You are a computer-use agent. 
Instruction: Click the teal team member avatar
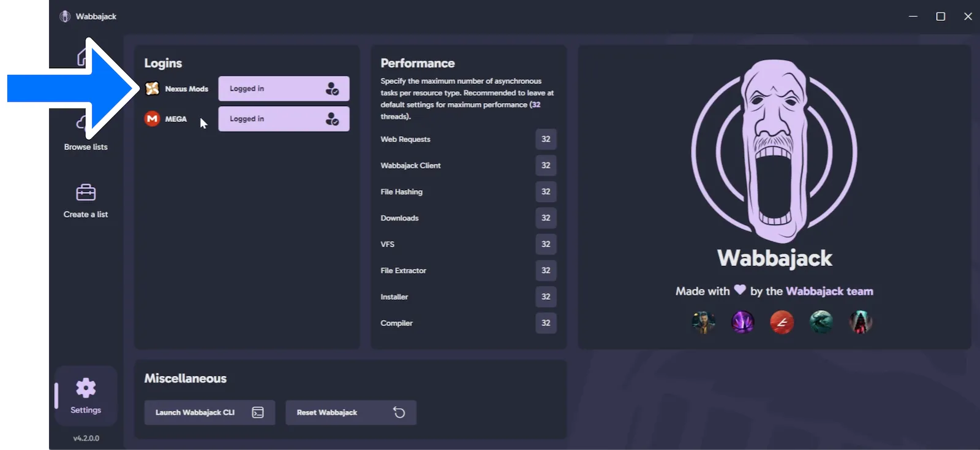(x=821, y=322)
